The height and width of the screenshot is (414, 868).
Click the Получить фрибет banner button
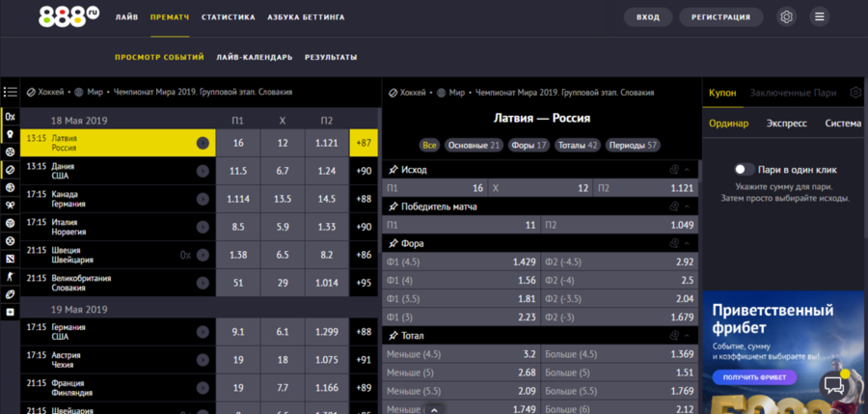(755, 377)
